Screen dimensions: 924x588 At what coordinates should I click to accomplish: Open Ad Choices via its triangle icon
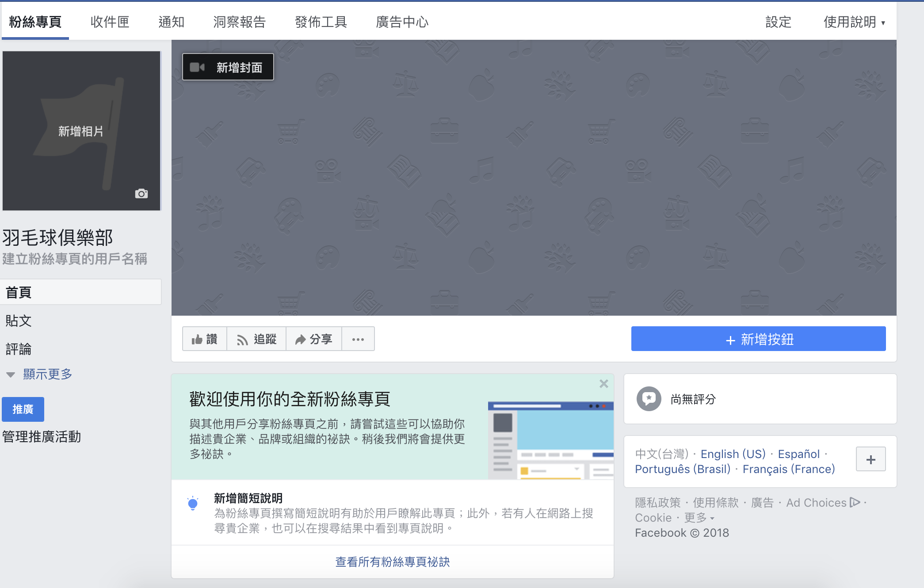(855, 503)
